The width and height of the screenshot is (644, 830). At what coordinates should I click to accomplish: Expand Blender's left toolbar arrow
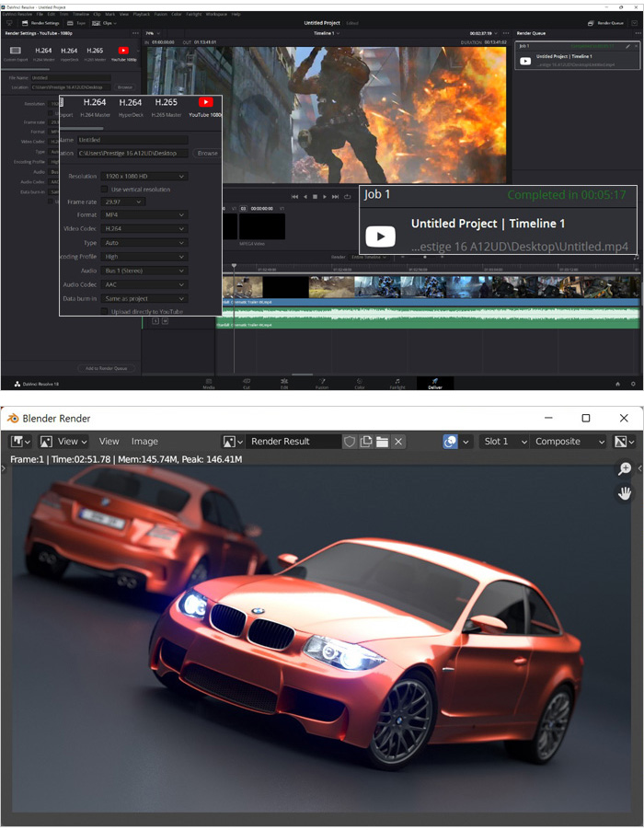click(x=4, y=468)
